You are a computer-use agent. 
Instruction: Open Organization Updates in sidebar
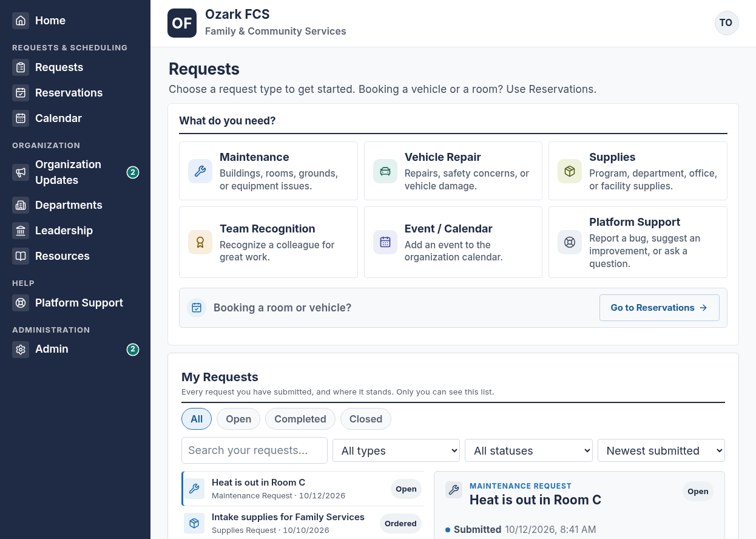(x=76, y=172)
